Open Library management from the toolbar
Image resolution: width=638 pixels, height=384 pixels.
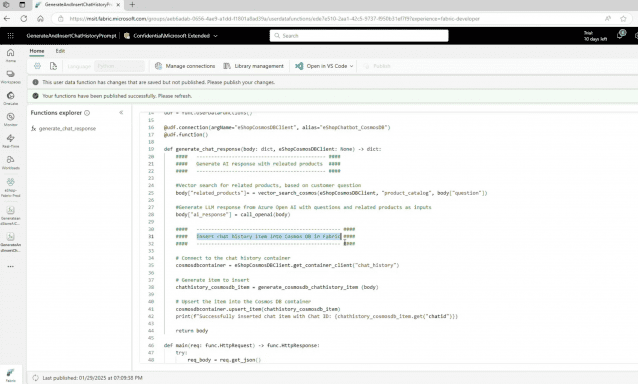tap(253, 66)
